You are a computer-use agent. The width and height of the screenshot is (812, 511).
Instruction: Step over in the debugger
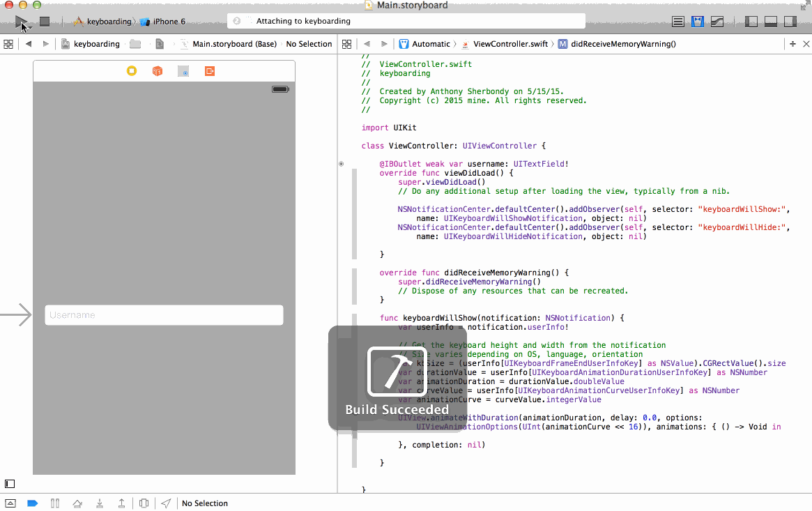(77, 503)
